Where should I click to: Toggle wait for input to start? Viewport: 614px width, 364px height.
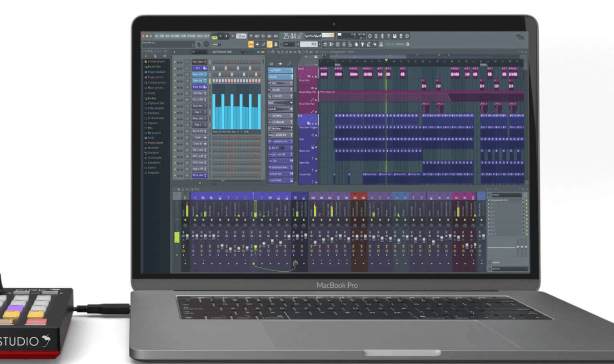pos(257,36)
